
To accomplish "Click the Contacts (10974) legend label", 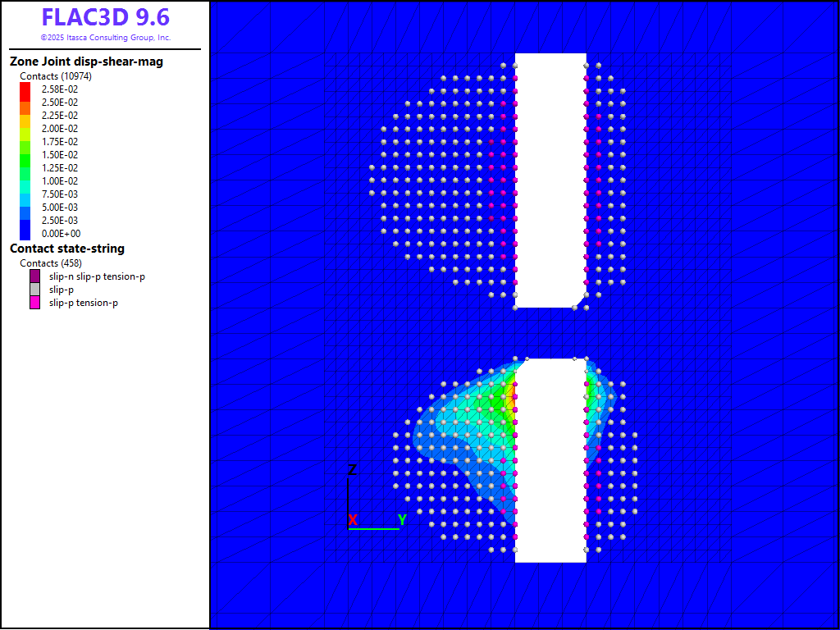I will point(56,76).
